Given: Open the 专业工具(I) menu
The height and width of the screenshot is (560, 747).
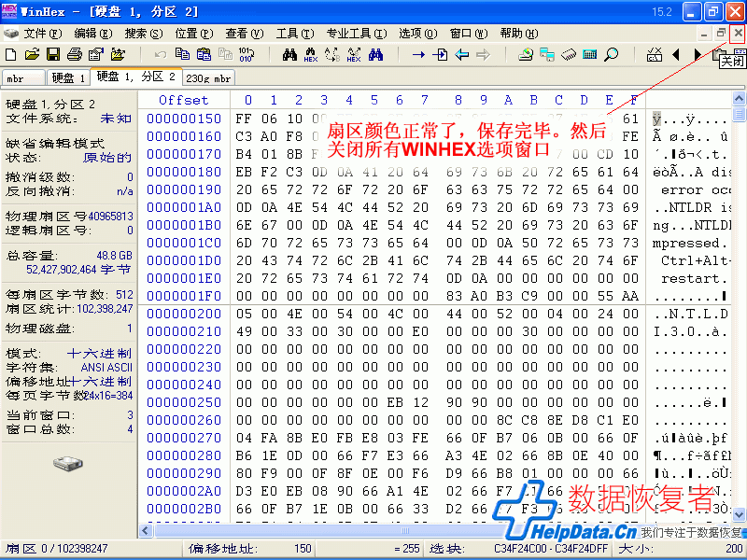Looking at the screenshot, I should [x=357, y=34].
